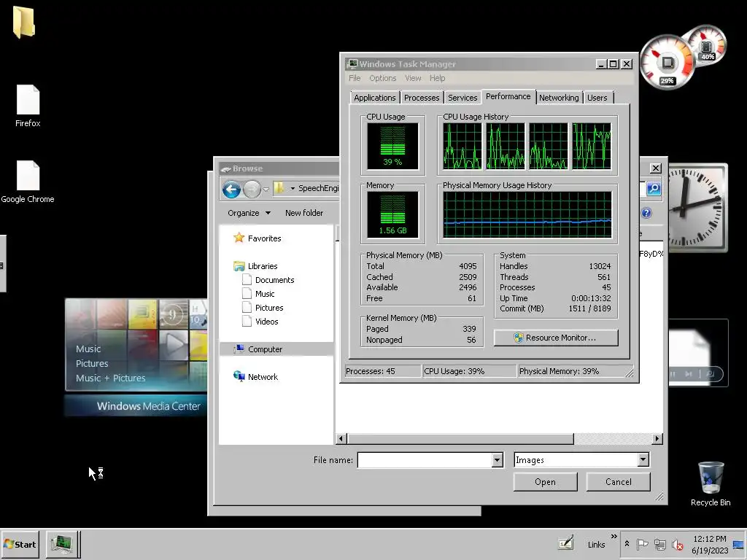
Task: Select Libraries in the navigation pane
Action: [255, 266]
